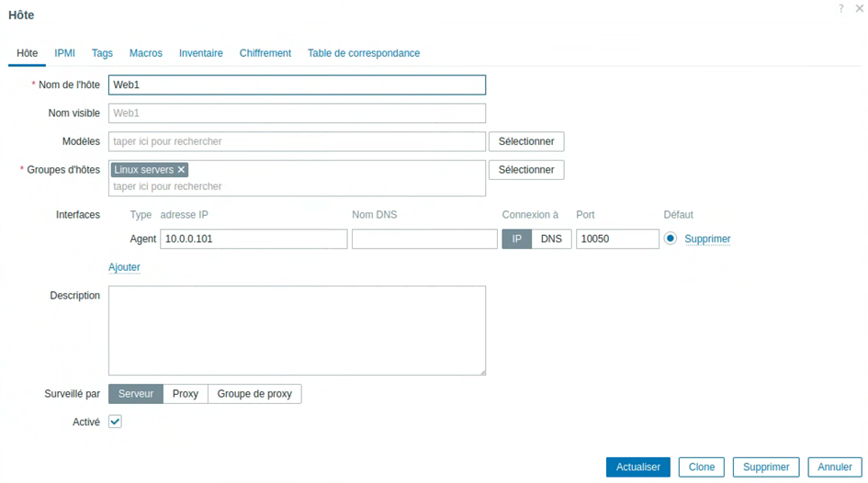
Task: Go to Table de correspondance tab
Action: coord(364,53)
